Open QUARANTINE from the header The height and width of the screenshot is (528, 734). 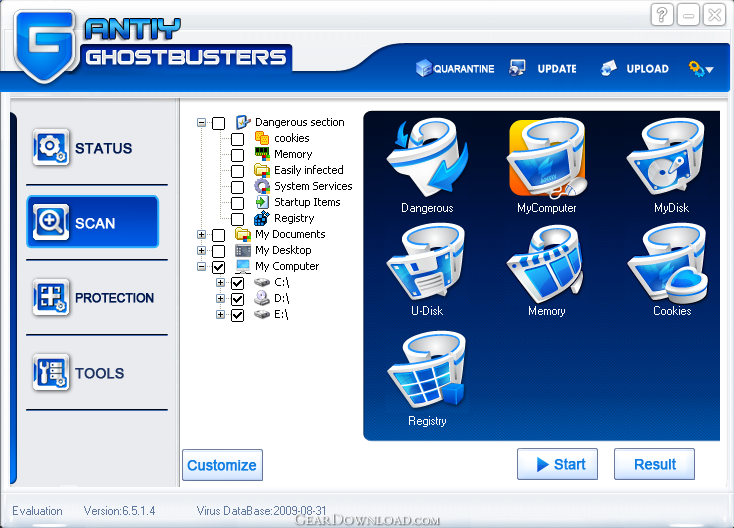click(463, 69)
